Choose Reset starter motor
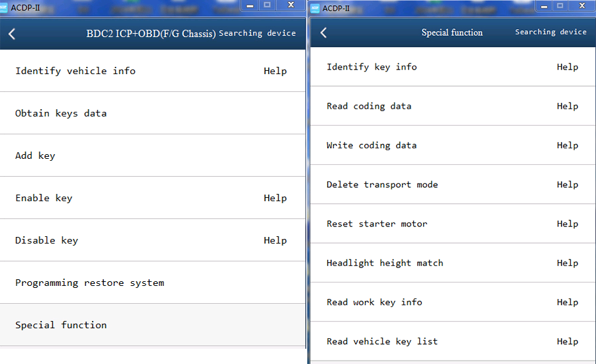Screen dimensions: 596x364 coord(377,224)
